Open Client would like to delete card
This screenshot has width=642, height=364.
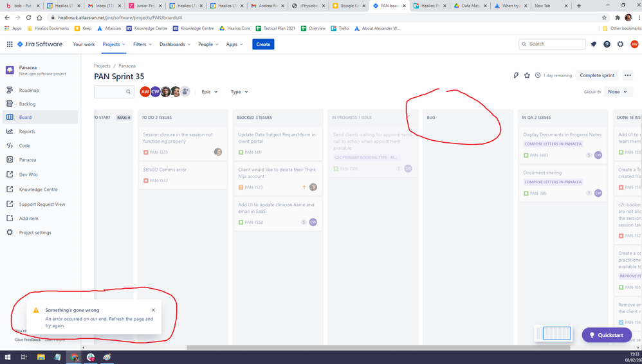(x=278, y=179)
